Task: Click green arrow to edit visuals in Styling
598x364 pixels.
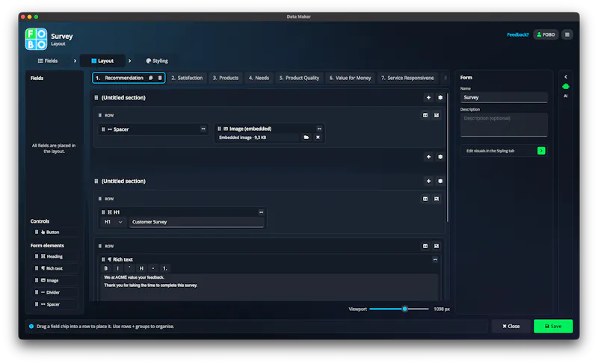Action: (x=541, y=150)
